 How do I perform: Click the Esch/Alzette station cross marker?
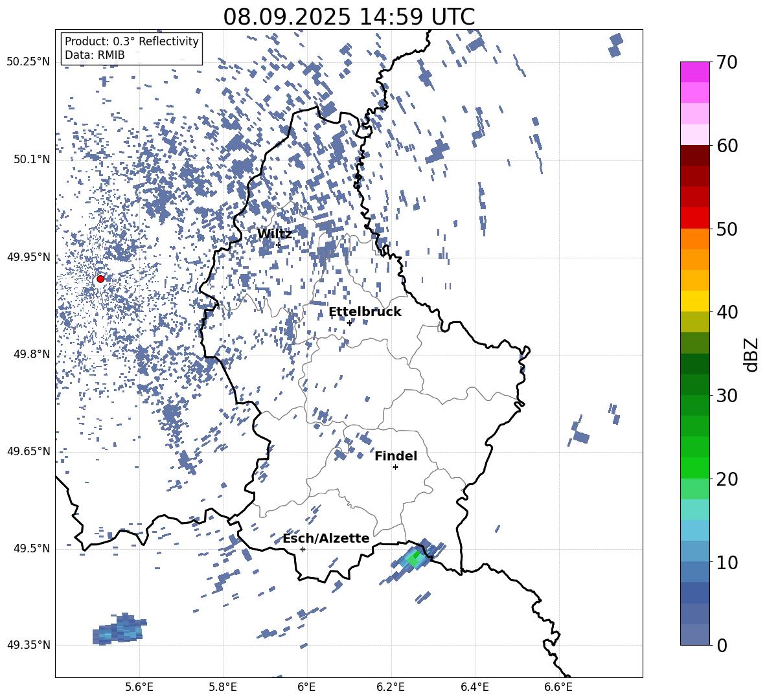(x=303, y=549)
